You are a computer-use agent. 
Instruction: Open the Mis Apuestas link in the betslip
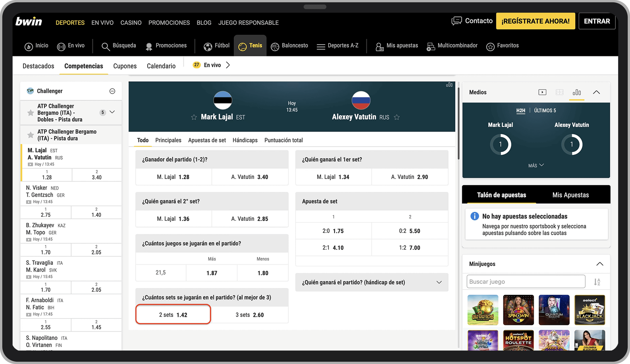click(571, 195)
